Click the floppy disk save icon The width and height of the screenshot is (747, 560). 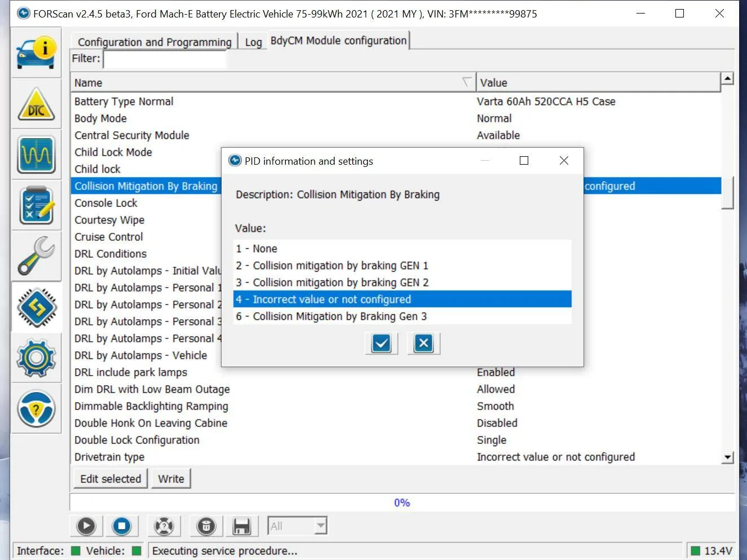click(242, 526)
